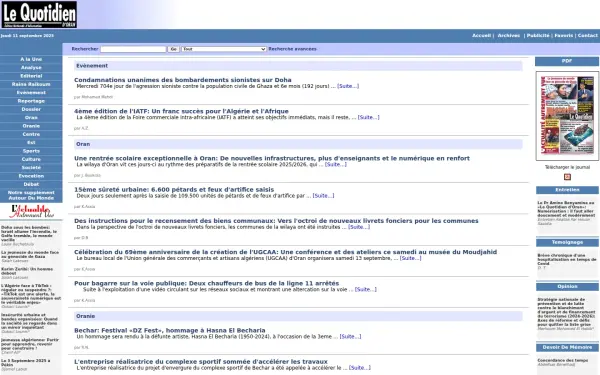The height and width of the screenshot is (375, 600).
Task: Click the Oranie section heading
Action: pos(85,316)
